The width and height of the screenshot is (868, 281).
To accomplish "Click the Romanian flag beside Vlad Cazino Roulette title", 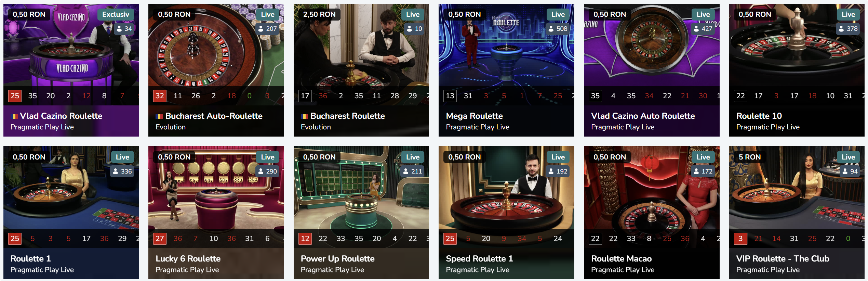I will (14, 116).
